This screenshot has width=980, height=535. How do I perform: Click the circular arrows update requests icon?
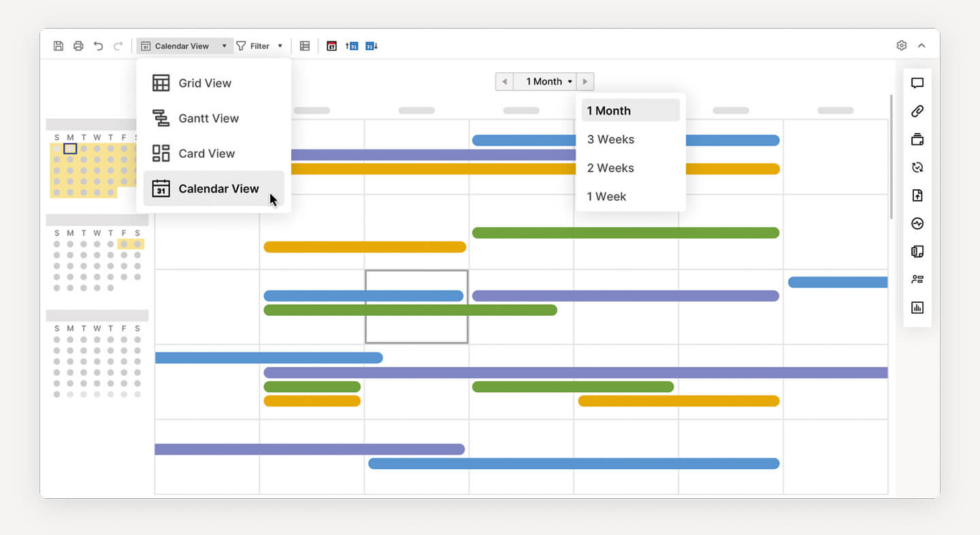[917, 167]
